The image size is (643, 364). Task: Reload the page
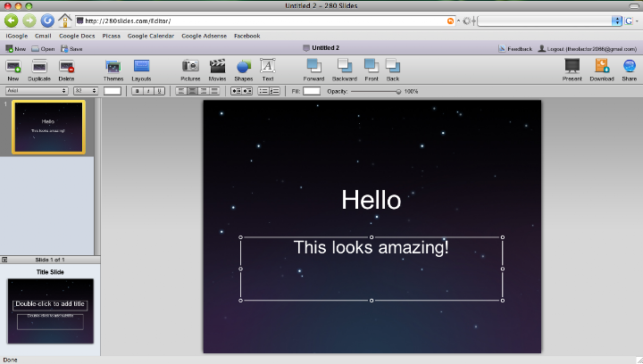click(x=47, y=21)
